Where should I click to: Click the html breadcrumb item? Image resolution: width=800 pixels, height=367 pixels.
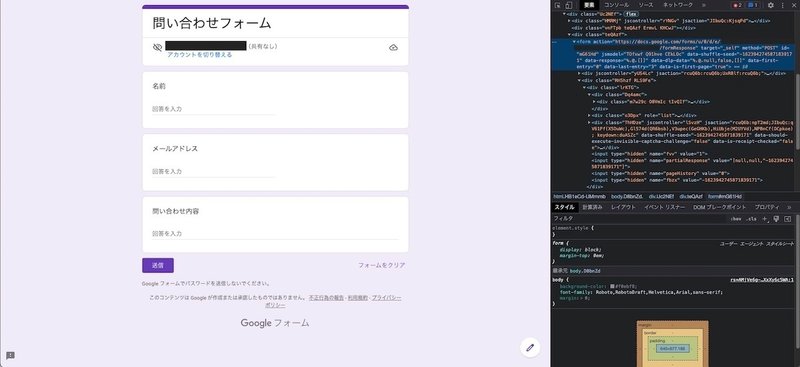click(x=580, y=197)
